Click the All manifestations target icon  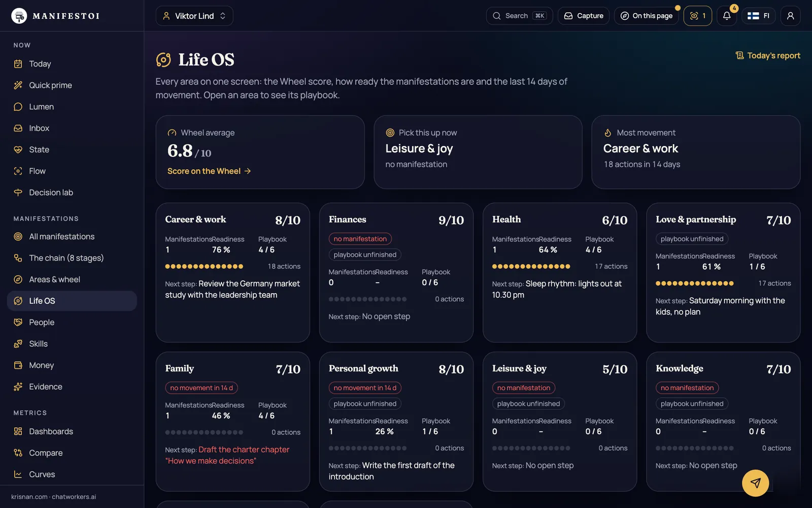coord(18,237)
